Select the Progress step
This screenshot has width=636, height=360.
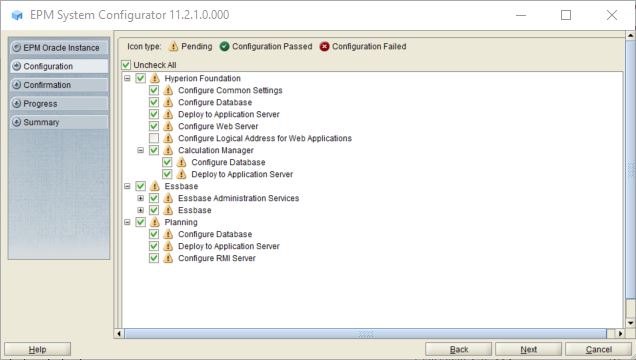coord(59,103)
